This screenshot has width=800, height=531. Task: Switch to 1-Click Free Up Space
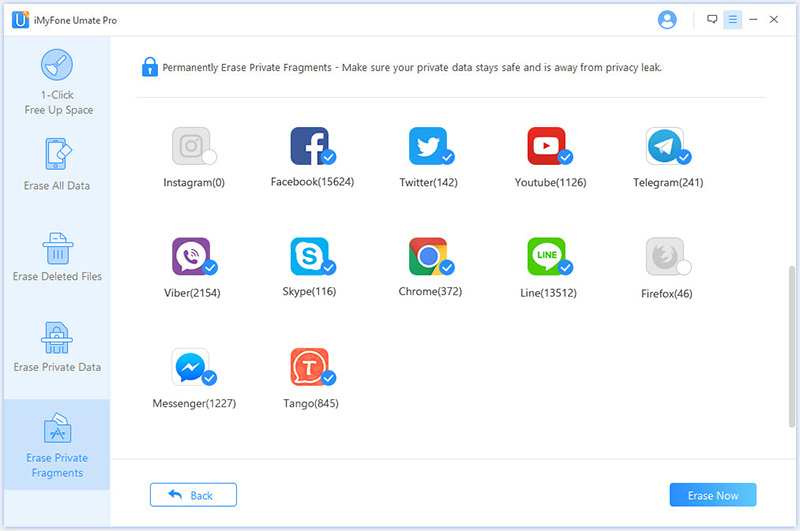[57, 82]
